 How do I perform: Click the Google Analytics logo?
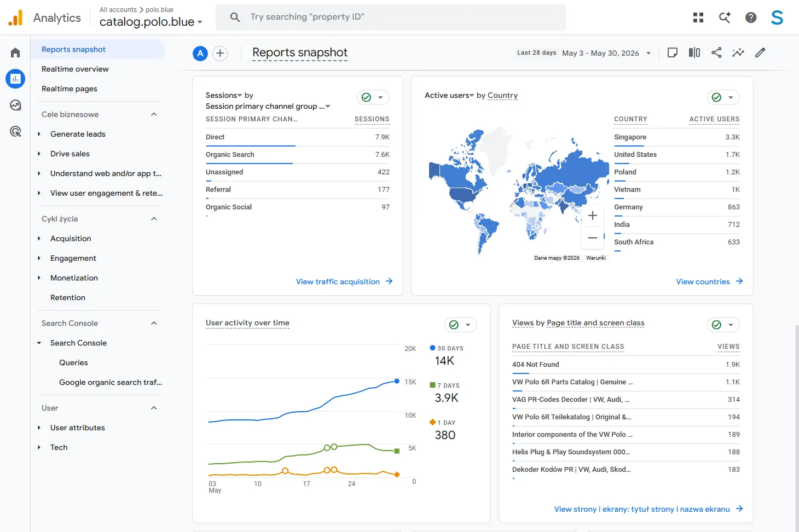(x=16, y=17)
